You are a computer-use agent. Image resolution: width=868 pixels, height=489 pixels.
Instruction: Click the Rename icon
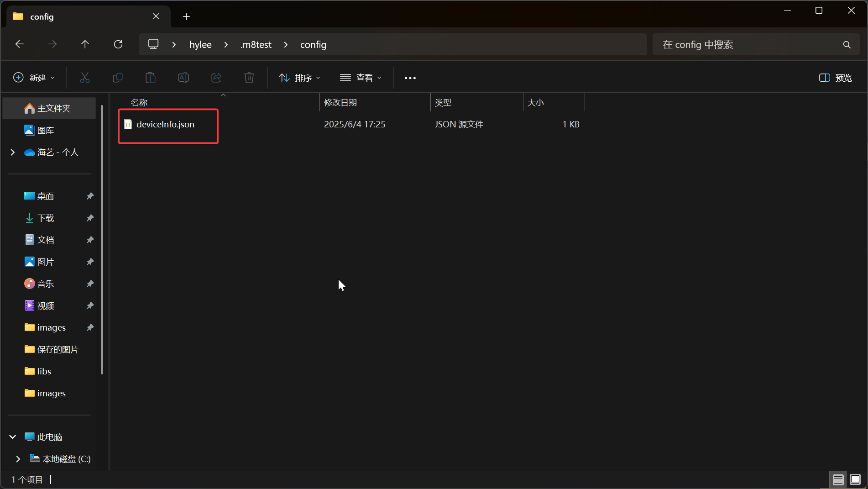coord(183,77)
